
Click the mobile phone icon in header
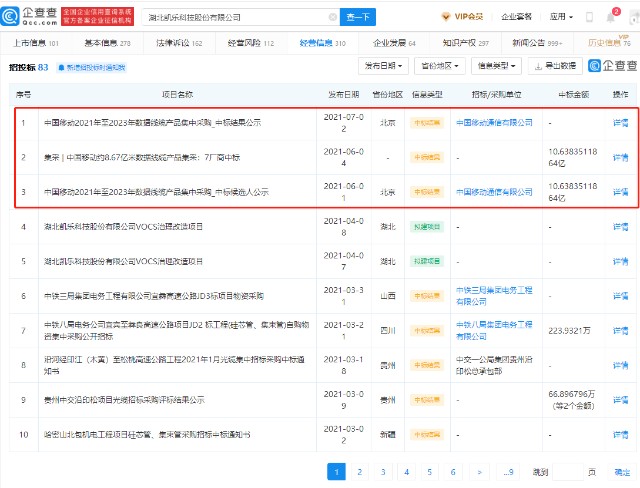coord(591,17)
